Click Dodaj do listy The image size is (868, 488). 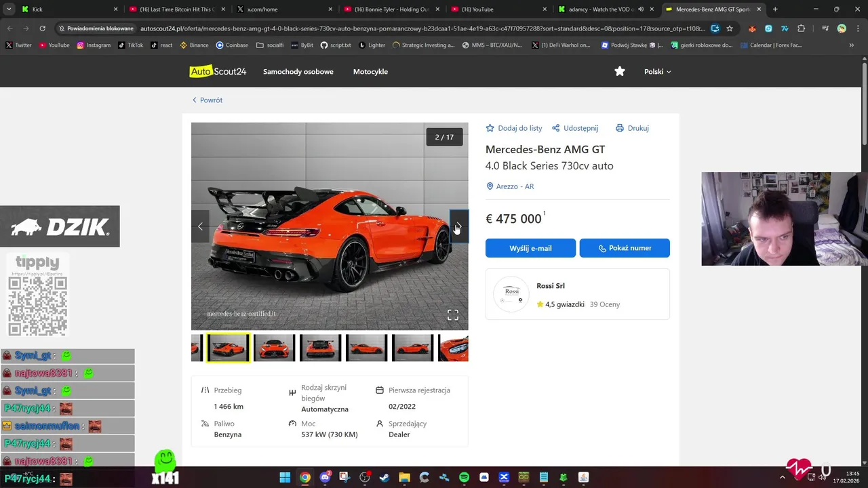tap(514, 128)
